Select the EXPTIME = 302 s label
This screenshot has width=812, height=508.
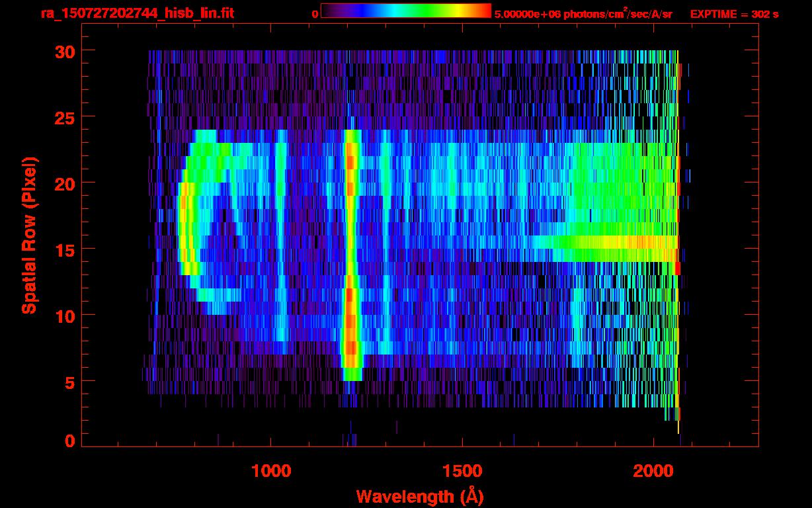coord(734,14)
